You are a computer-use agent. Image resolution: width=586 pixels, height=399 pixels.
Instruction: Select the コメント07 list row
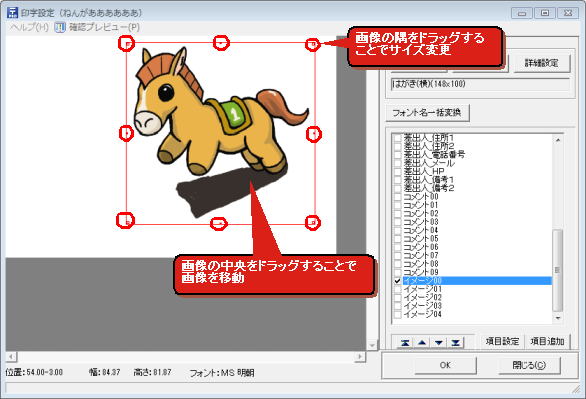[476, 255]
